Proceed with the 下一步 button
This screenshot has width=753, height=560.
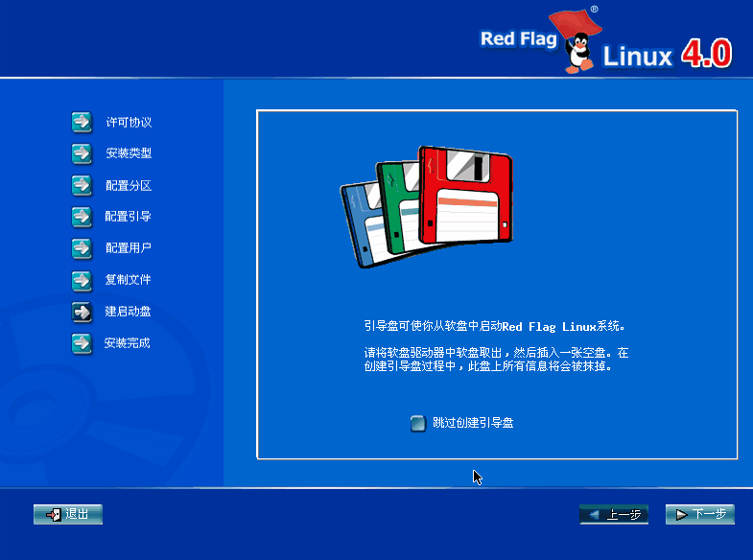point(699,514)
